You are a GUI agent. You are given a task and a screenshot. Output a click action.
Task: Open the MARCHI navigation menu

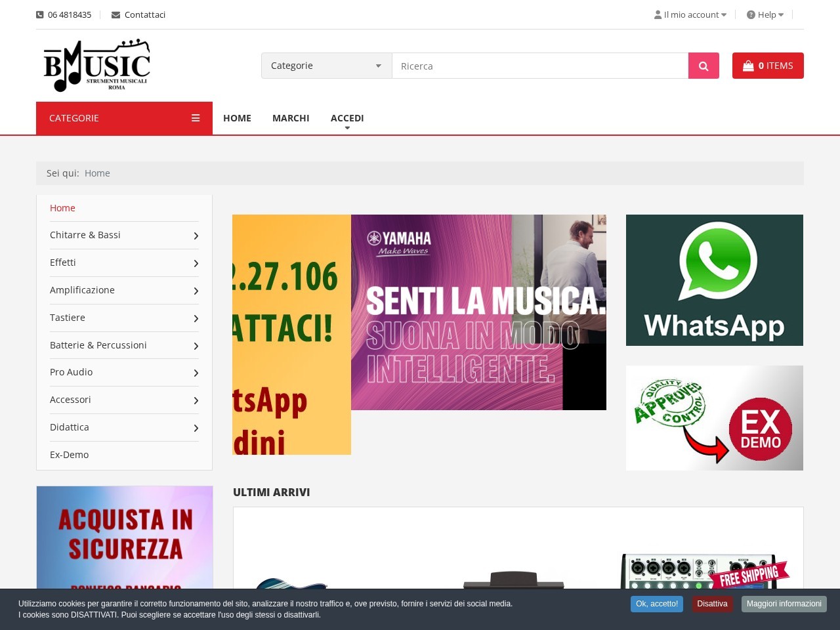point(291,118)
